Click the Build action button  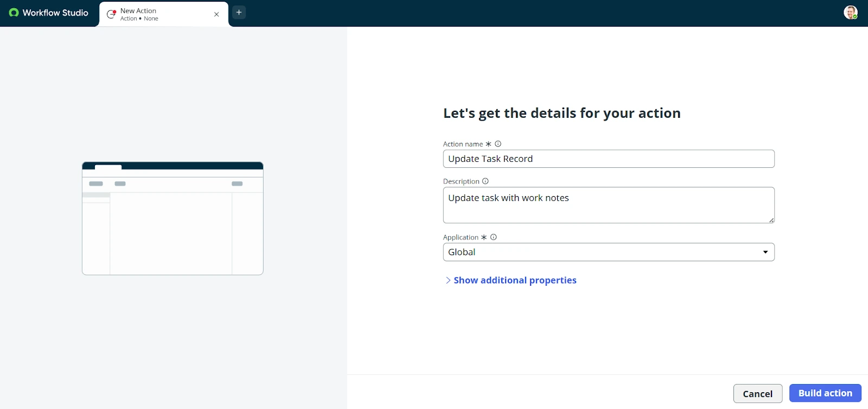825,393
